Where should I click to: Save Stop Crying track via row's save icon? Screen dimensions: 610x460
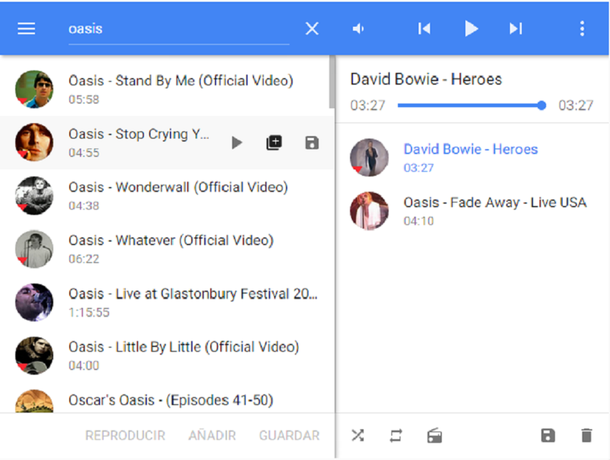pyautogui.click(x=312, y=143)
